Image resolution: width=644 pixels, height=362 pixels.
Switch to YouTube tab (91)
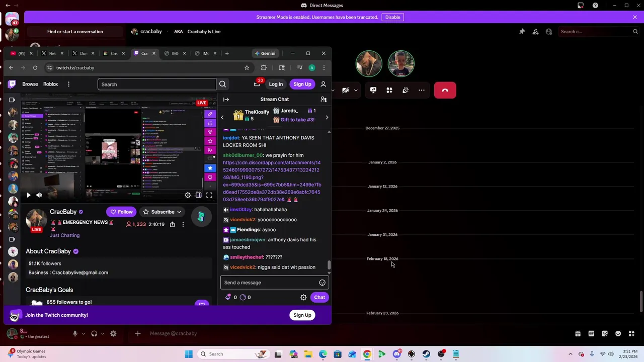point(18,53)
